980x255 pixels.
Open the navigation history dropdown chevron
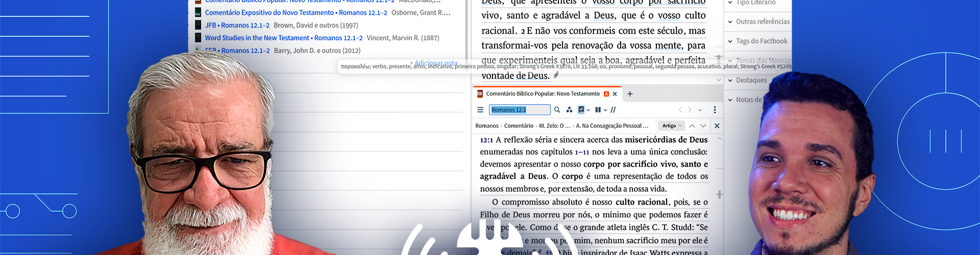pyautogui.click(x=700, y=110)
